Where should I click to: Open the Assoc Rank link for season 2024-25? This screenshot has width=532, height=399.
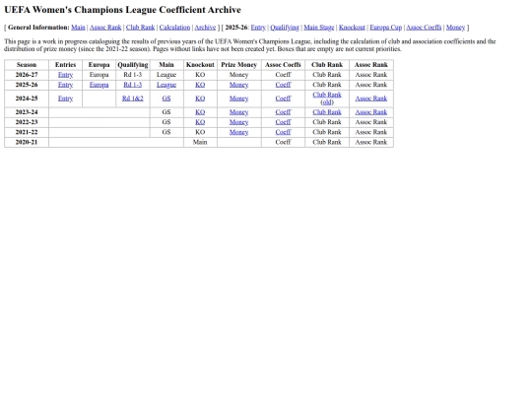coord(371,99)
